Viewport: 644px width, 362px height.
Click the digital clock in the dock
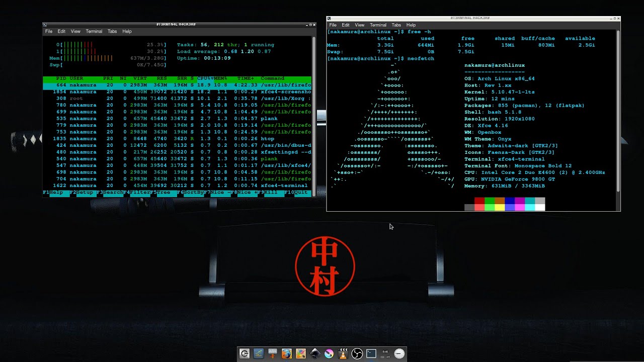pyautogui.click(x=385, y=353)
